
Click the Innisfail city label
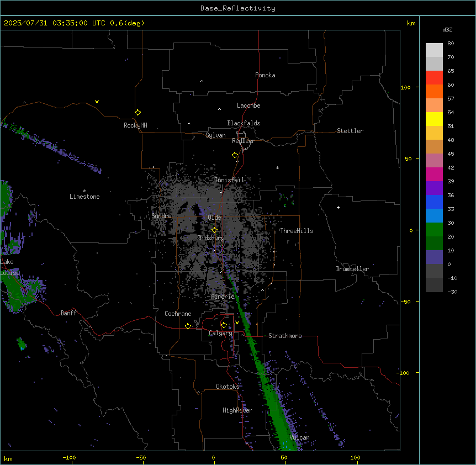point(229,180)
